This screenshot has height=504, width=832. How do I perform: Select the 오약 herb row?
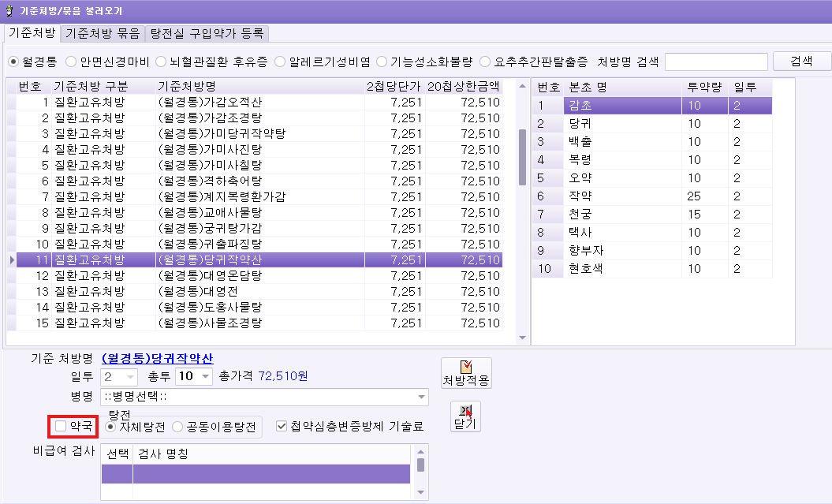(652, 178)
